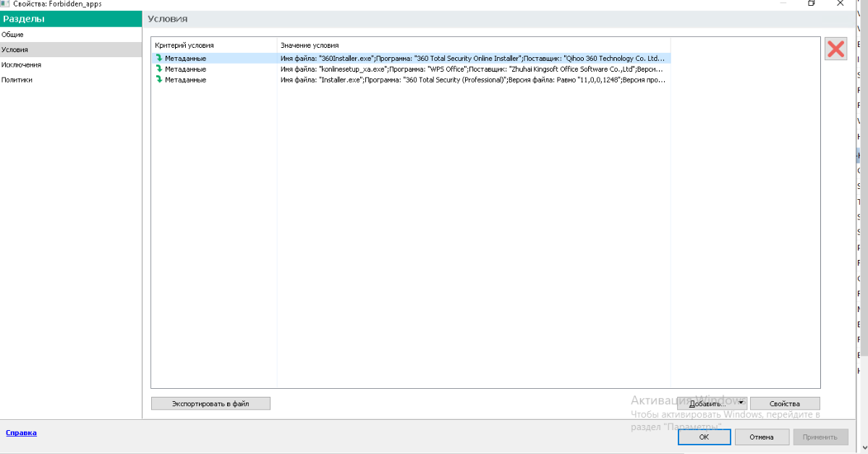Expand the Добавить dropdown arrow
The image size is (868, 454).
click(x=741, y=403)
